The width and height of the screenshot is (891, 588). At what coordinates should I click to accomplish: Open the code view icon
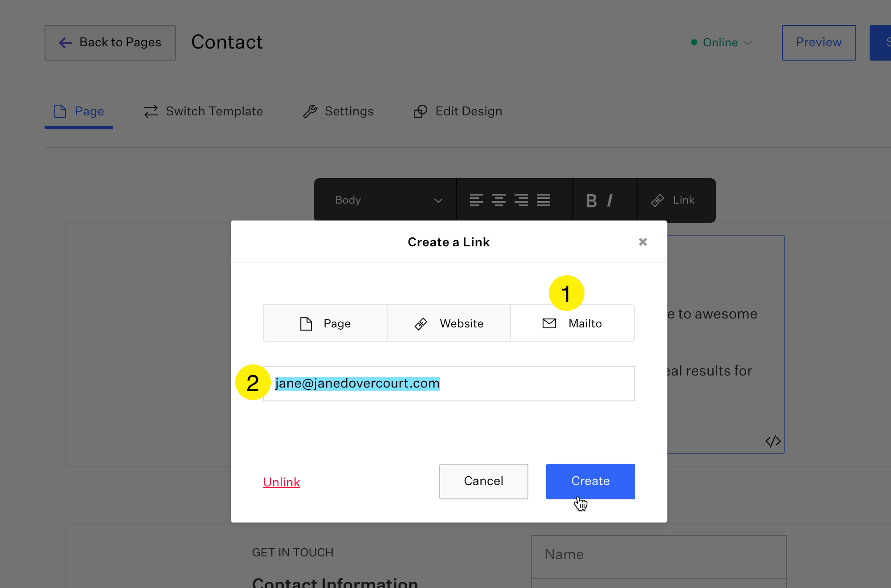tap(773, 441)
